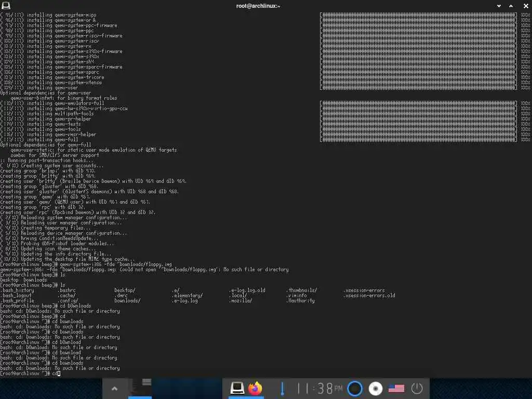The height and width of the screenshot is (399, 532).
Task: Click the 11:38 PM clock
Action: [x=320, y=388]
